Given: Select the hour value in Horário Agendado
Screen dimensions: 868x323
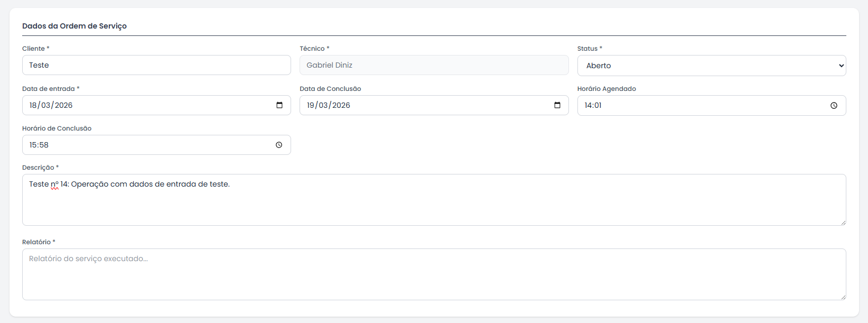Looking at the screenshot, I should click(588, 105).
